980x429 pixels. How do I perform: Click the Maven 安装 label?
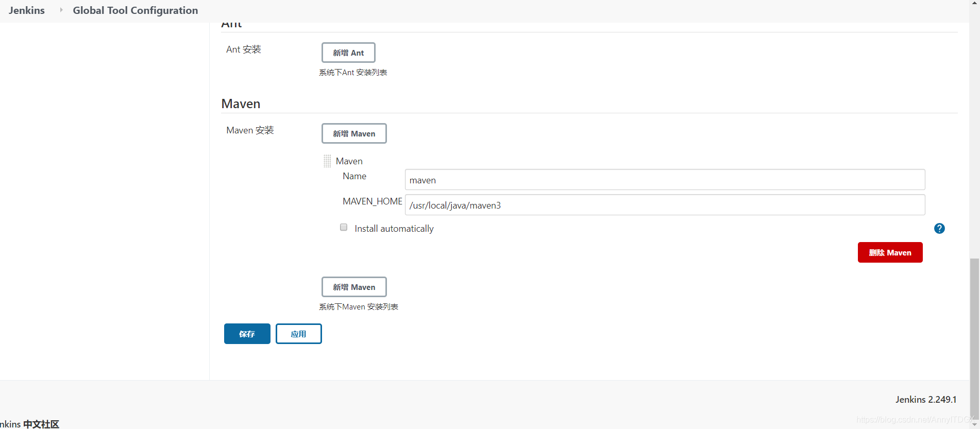point(250,130)
